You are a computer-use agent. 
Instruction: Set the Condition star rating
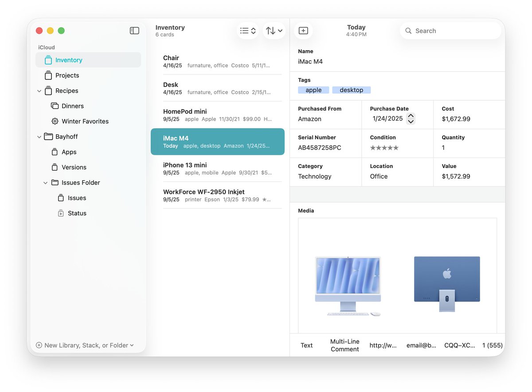click(384, 148)
